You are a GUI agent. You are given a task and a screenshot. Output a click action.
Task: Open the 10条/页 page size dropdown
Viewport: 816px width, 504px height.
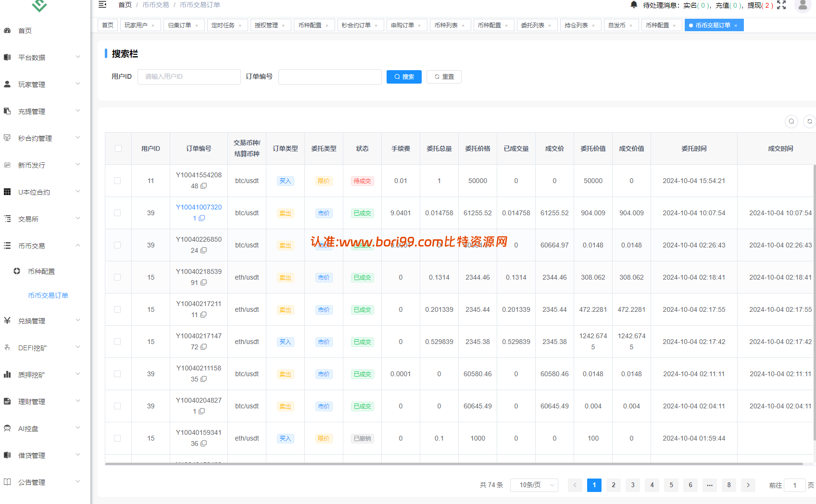click(534, 485)
